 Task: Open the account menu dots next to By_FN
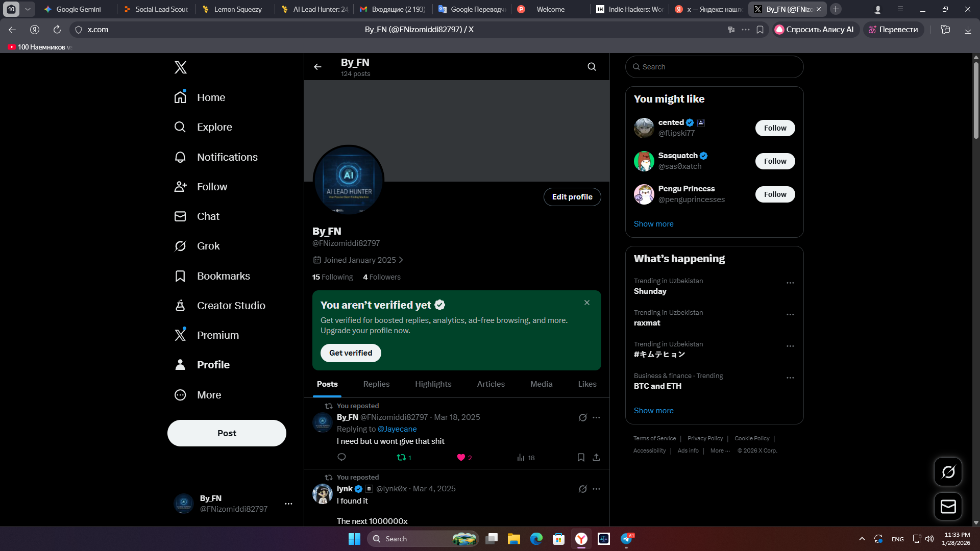[x=288, y=504]
